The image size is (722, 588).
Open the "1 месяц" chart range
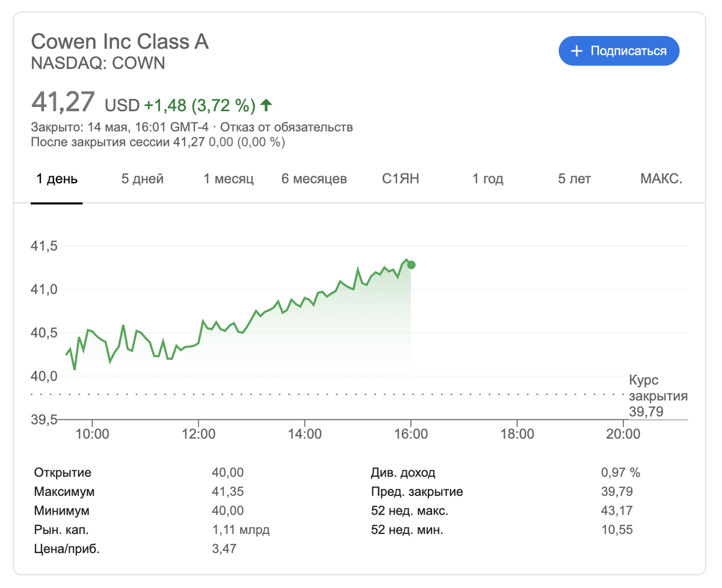click(229, 179)
